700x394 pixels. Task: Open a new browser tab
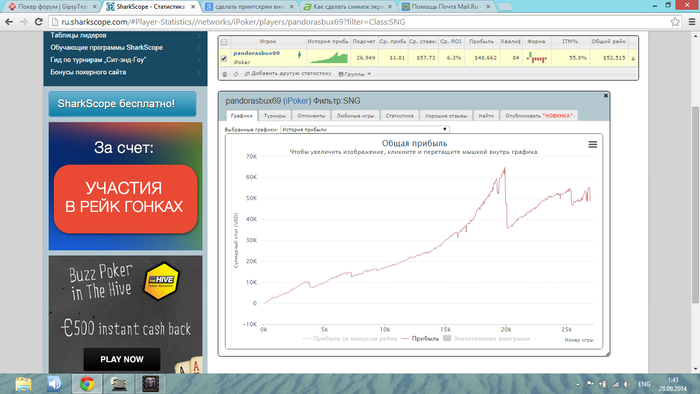point(505,7)
